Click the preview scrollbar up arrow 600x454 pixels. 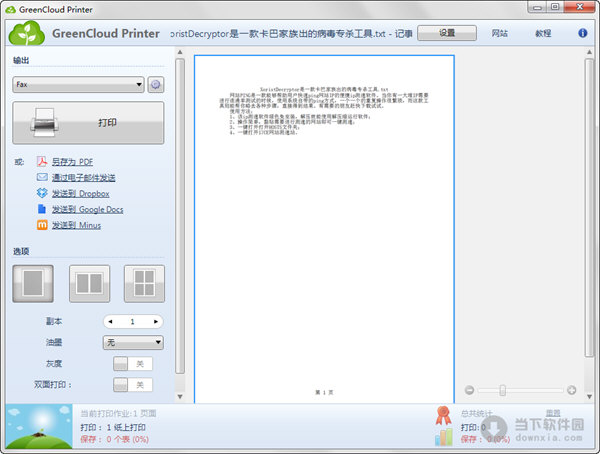click(589, 52)
